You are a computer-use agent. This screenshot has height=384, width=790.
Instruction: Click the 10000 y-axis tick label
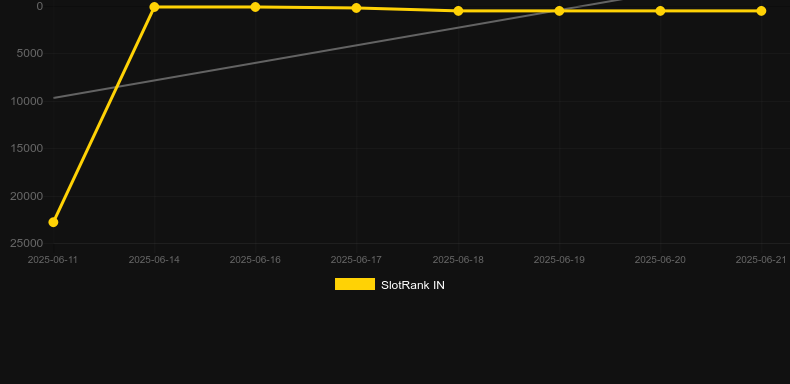point(27,101)
